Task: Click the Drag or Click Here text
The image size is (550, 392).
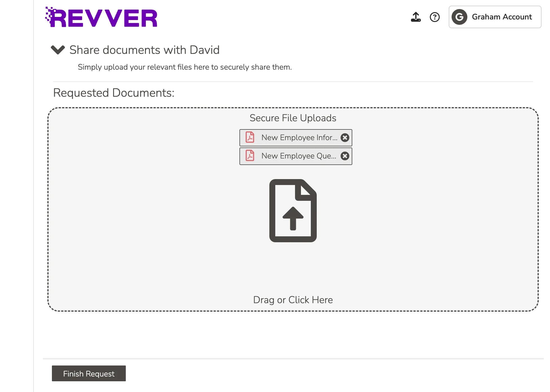Action: 293,299
